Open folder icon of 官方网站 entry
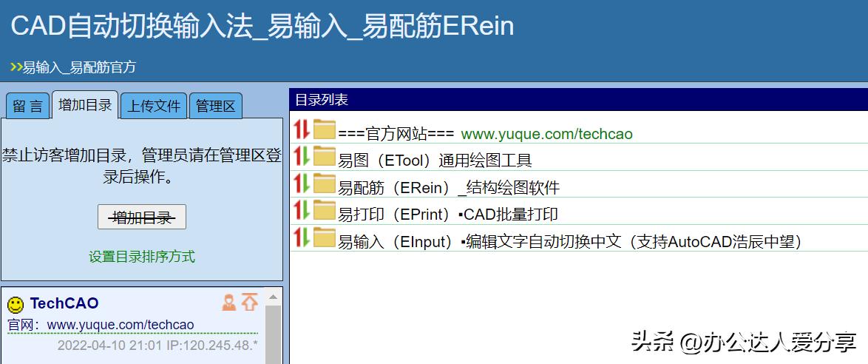Screen dimensions: 868x364 [x=325, y=129]
